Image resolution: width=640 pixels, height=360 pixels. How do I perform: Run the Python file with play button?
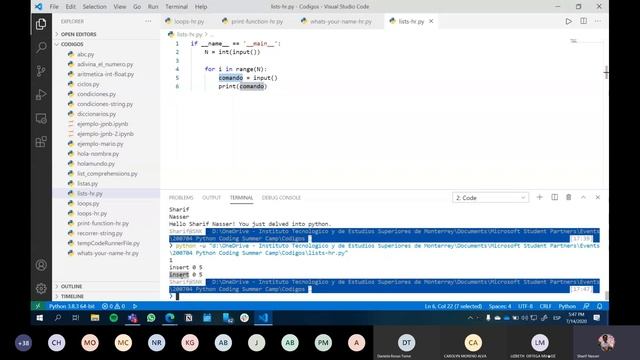568,21
